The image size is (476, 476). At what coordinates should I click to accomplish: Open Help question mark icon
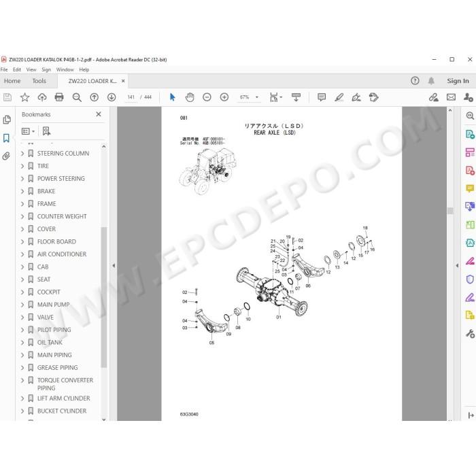(415, 81)
